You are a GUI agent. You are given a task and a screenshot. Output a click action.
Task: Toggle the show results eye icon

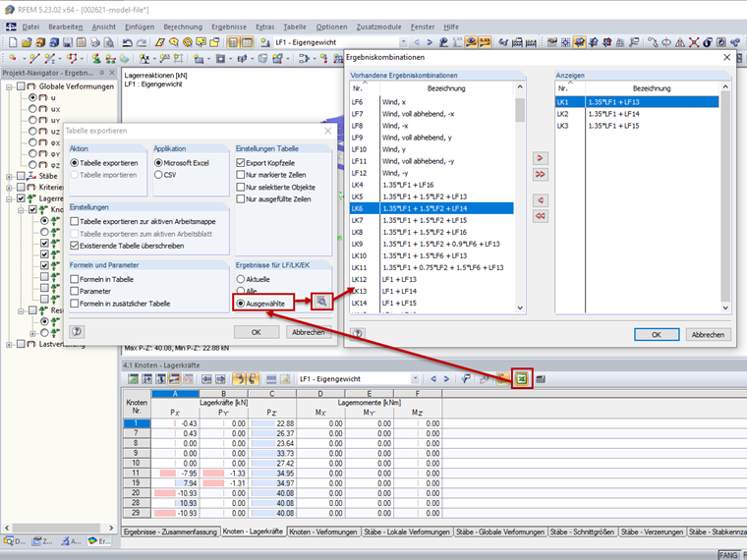[x=471, y=42]
